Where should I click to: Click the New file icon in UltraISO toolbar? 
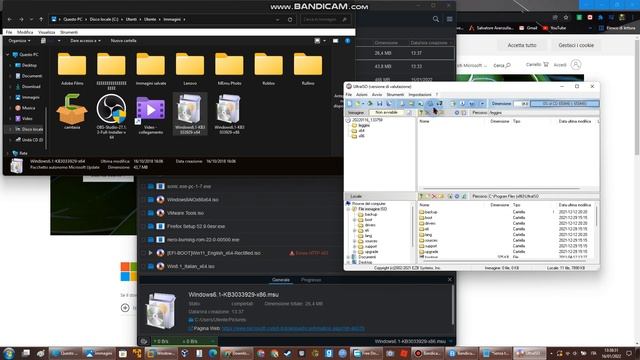click(350, 104)
